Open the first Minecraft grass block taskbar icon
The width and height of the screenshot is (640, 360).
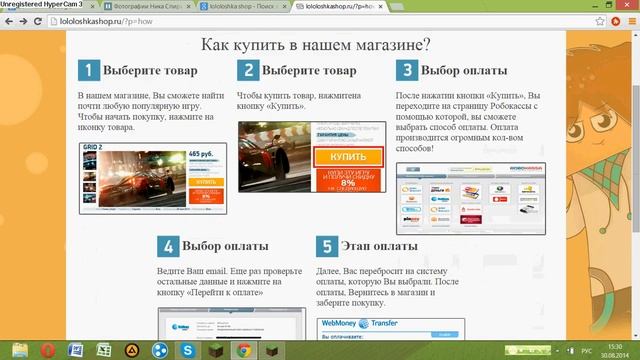point(216,350)
